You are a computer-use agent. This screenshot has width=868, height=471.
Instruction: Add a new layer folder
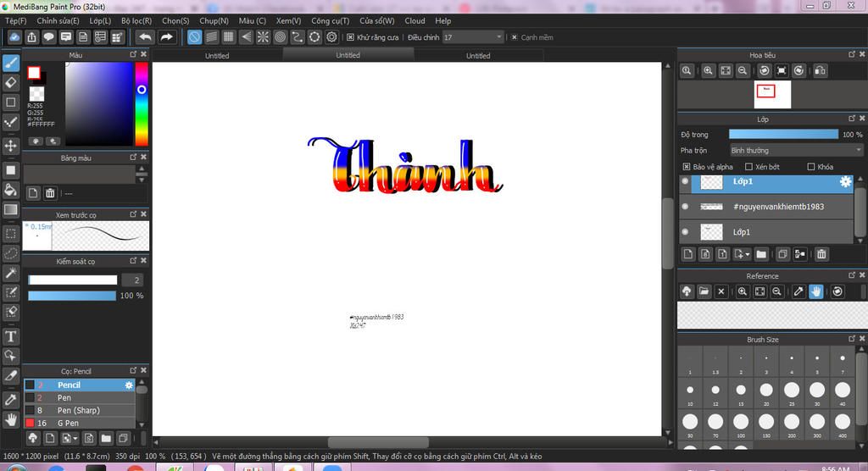761,254
